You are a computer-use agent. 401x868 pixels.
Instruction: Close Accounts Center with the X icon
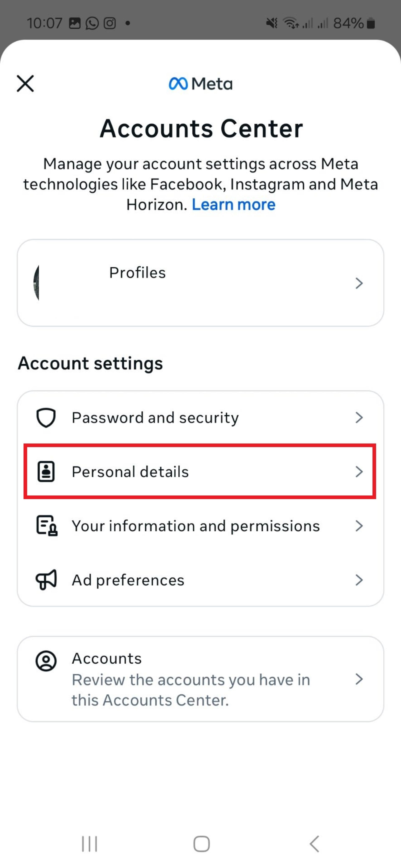25,83
